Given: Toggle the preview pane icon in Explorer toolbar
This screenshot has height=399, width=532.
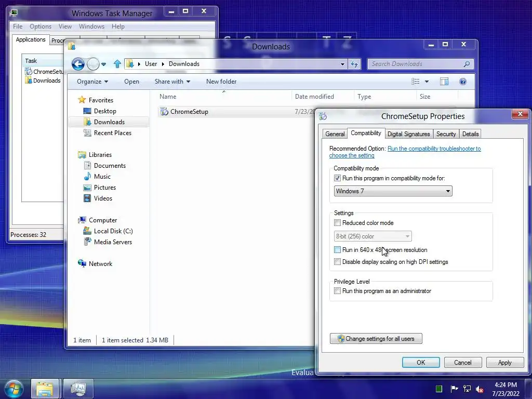Looking at the screenshot, I should pyautogui.click(x=444, y=82).
